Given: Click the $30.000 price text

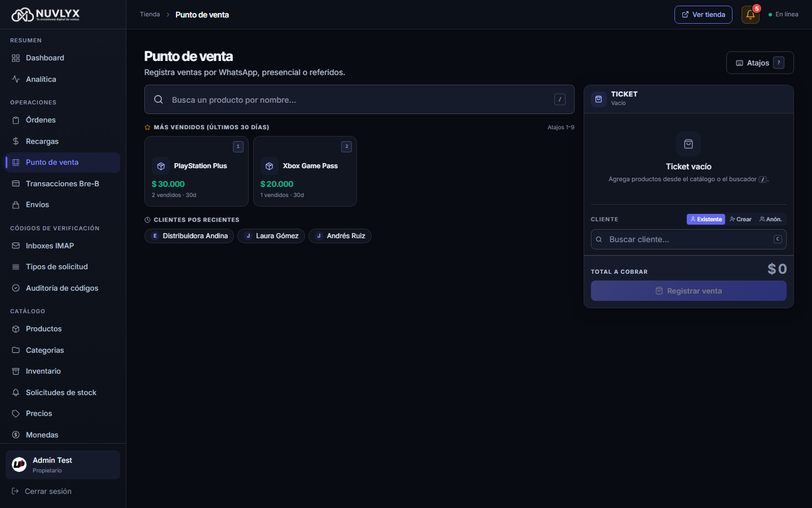Looking at the screenshot, I should coord(168,184).
